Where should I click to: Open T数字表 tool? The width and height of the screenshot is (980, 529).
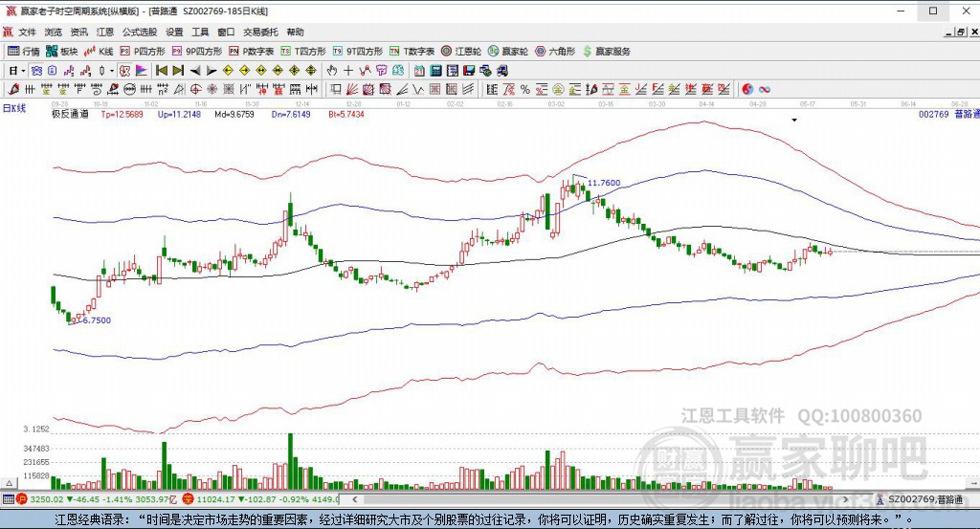pos(412,52)
